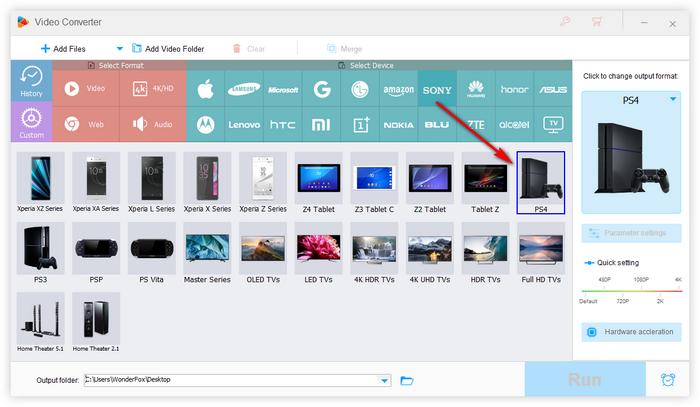Image resolution: width=700 pixels, height=407 pixels.
Task: Select the PS4 device thumbnail in grid
Action: pos(541,182)
